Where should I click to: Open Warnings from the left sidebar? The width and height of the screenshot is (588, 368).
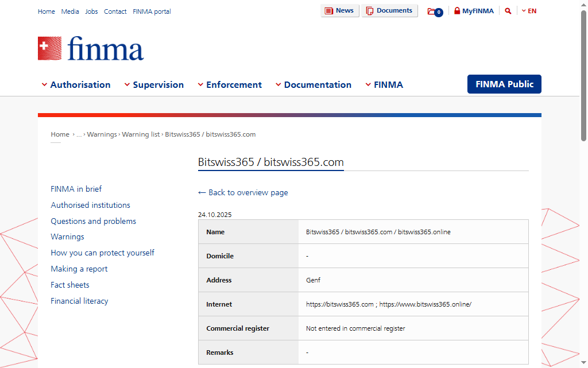tap(67, 237)
